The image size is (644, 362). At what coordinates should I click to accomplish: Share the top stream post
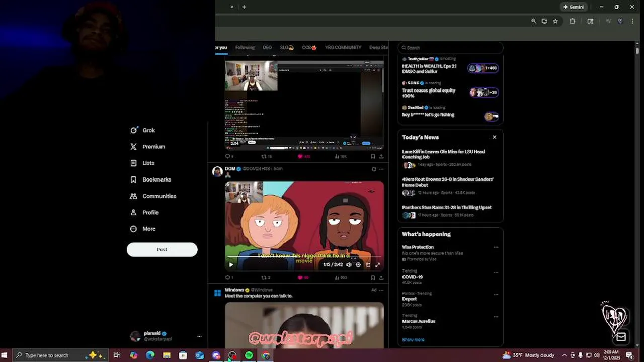381,156
